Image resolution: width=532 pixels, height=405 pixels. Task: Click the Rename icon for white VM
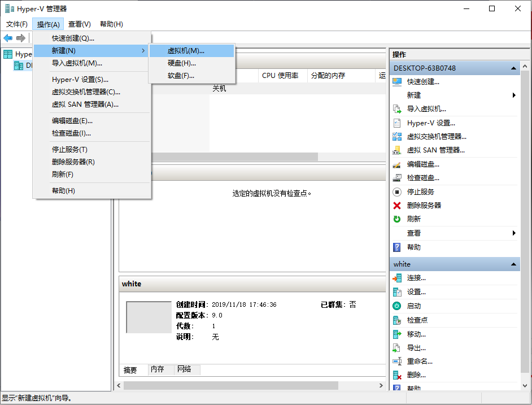pos(397,362)
